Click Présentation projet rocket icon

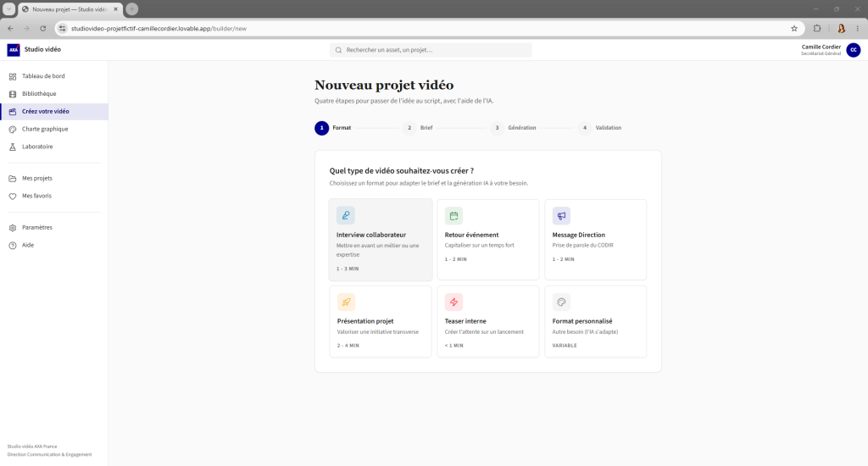coord(346,302)
